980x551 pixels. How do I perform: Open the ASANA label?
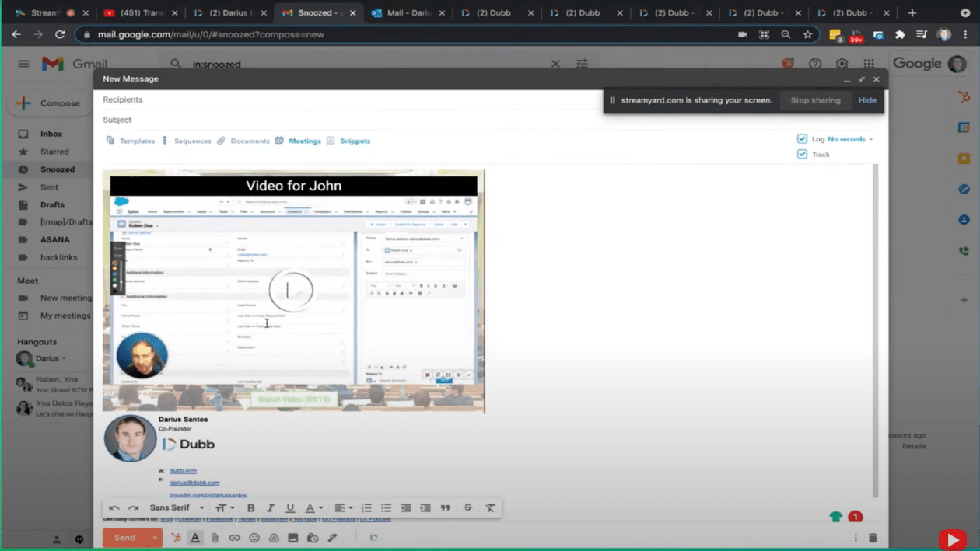(55, 239)
